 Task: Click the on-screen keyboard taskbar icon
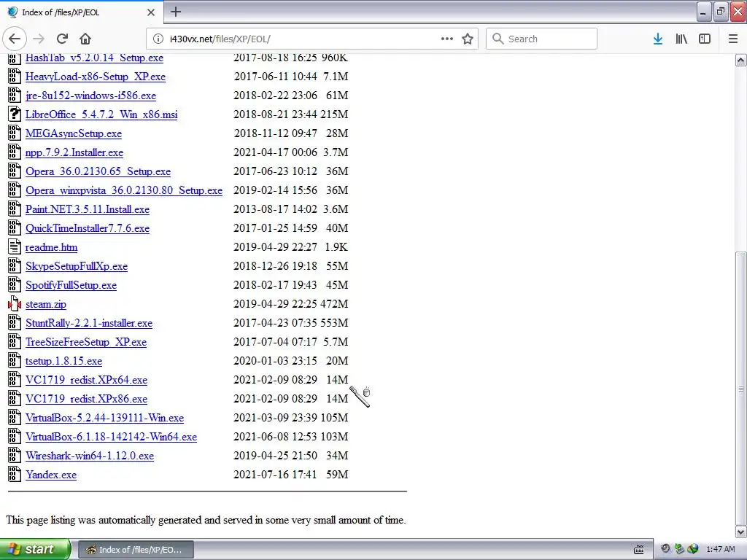click(x=639, y=550)
